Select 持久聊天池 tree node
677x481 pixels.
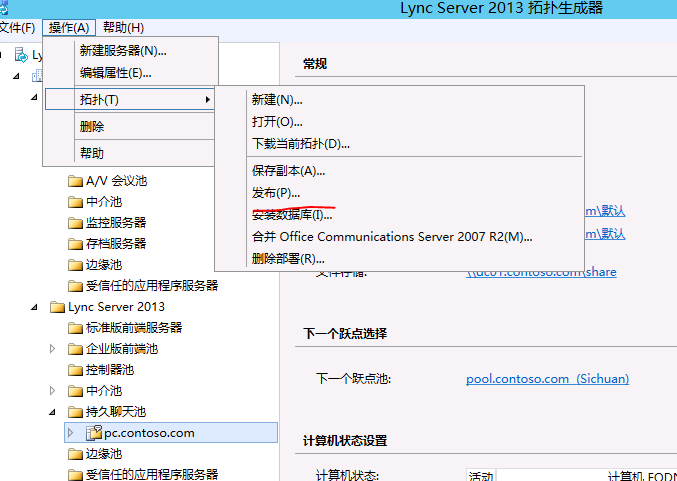tap(116, 412)
